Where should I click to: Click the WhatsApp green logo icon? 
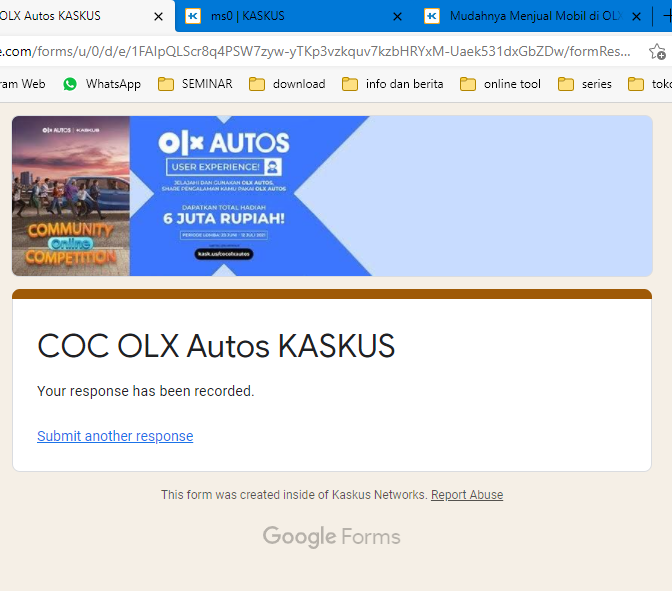(x=70, y=84)
